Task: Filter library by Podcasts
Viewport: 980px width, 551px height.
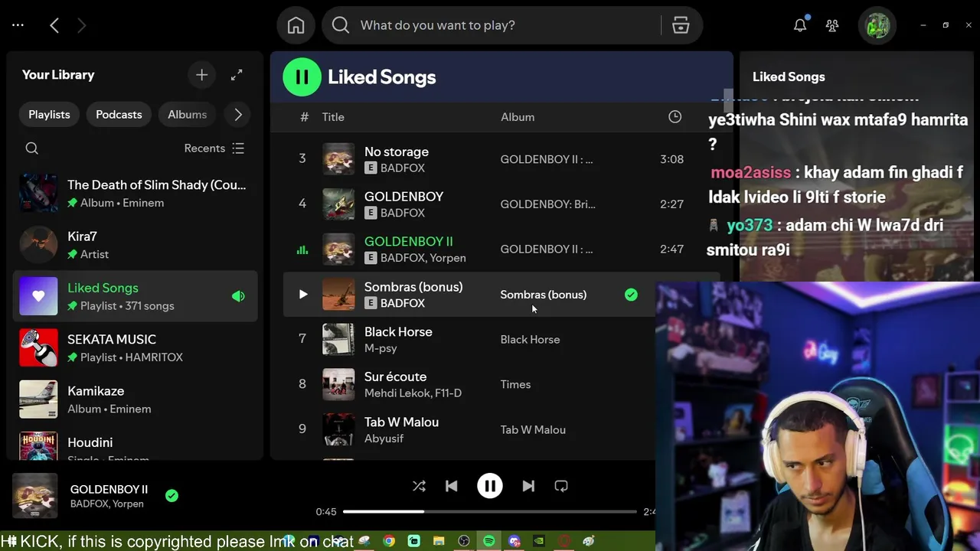Action: pyautogui.click(x=119, y=115)
